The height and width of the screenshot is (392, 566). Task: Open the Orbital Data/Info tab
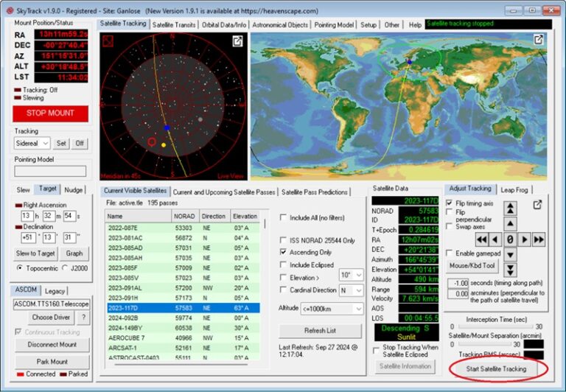[224, 25]
